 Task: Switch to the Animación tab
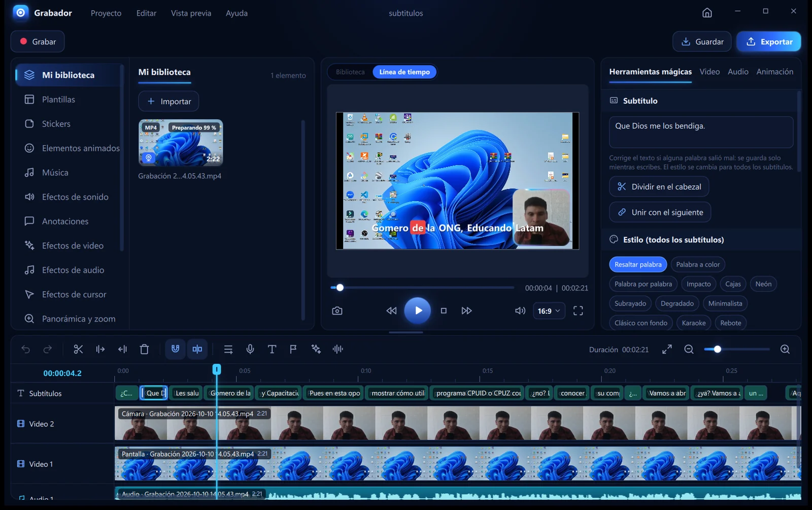(x=774, y=72)
